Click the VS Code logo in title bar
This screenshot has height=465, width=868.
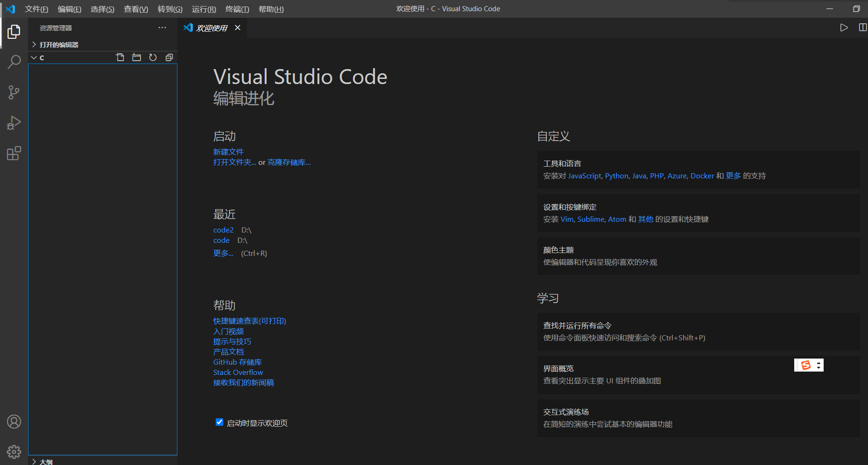coord(10,9)
